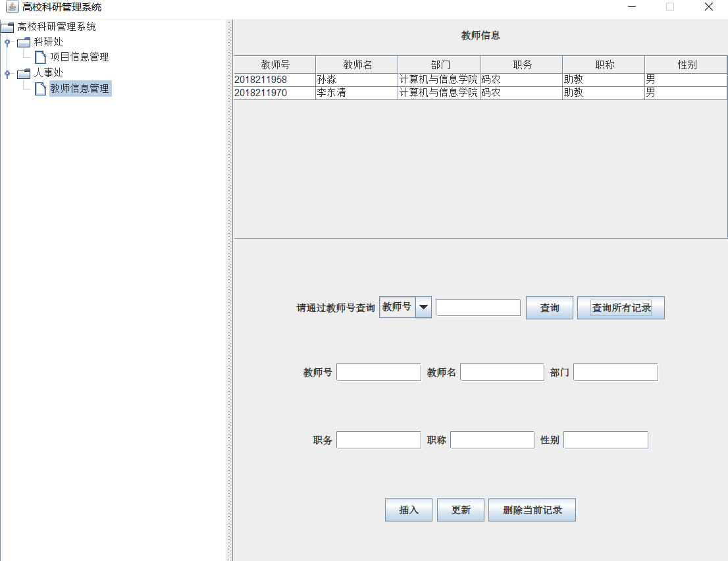Click 计算机与信息学院 in 孙淼's row
728x561 pixels.
[439, 80]
